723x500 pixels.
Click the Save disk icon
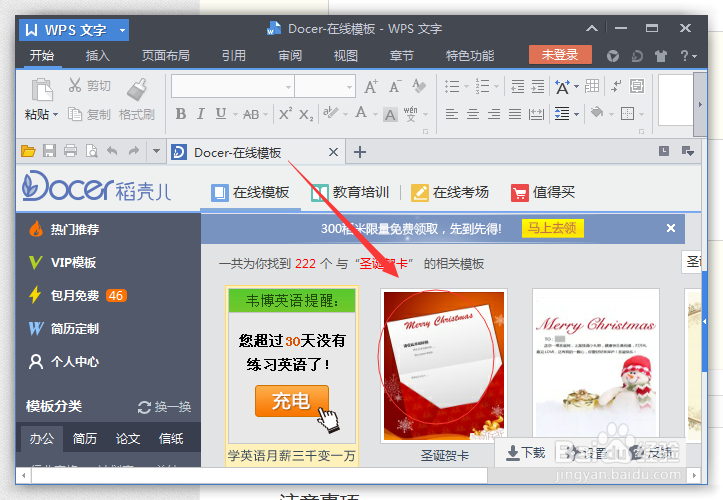[49, 151]
